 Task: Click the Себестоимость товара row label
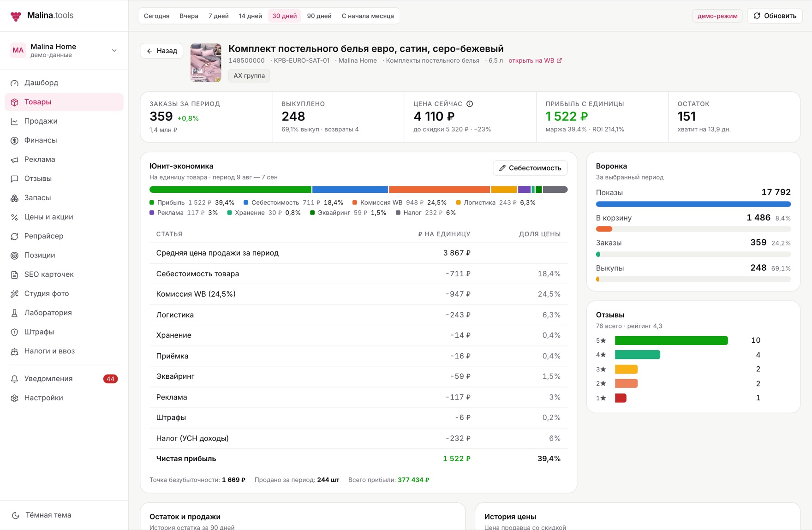pyautogui.click(x=197, y=274)
